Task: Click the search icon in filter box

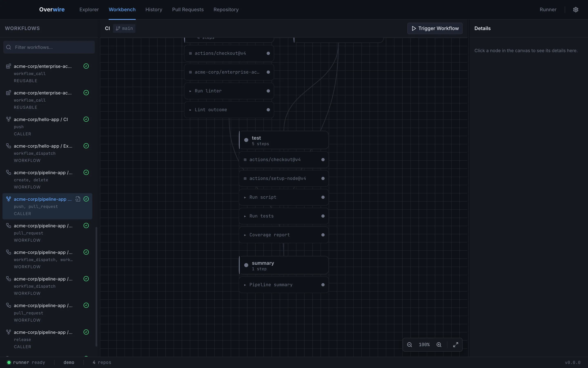Action: point(9,47)
